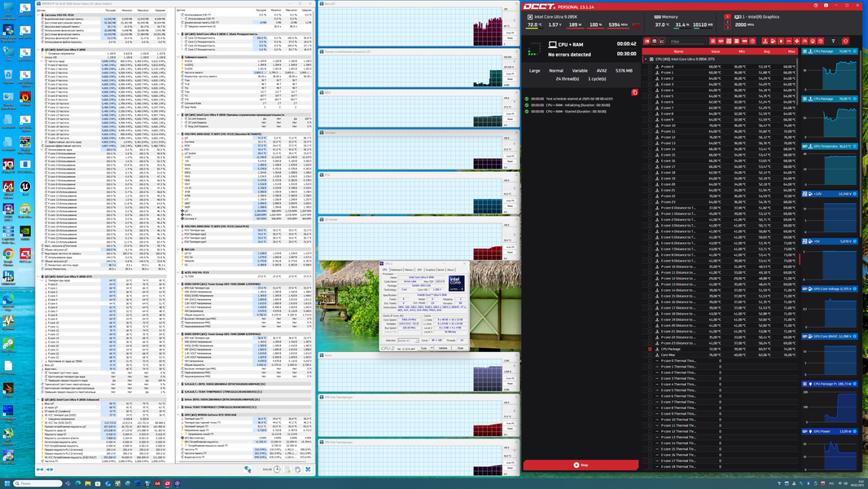Click the funnel filter icon in OCCT toolbar

tap(833, 41)
